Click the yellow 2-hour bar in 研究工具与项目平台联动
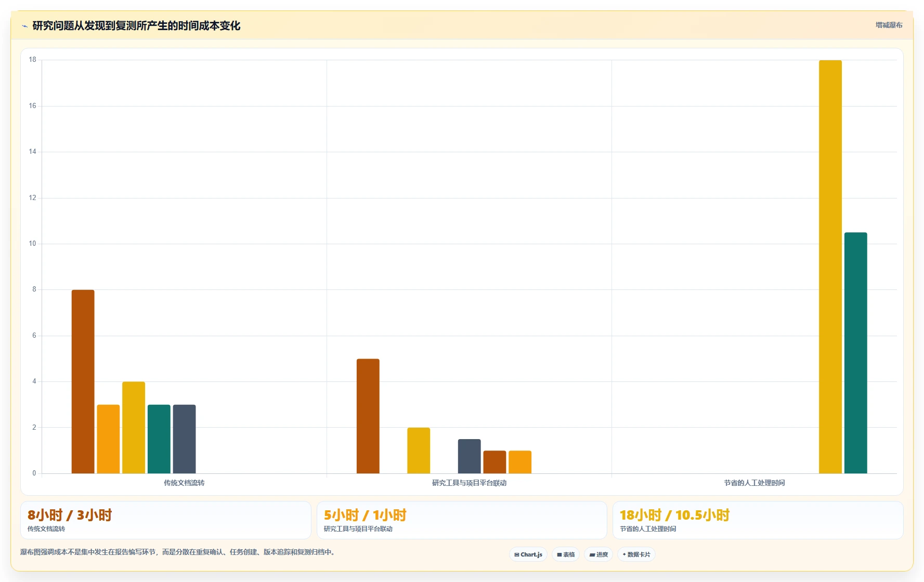924x582 pixels. tap(419, 451)
